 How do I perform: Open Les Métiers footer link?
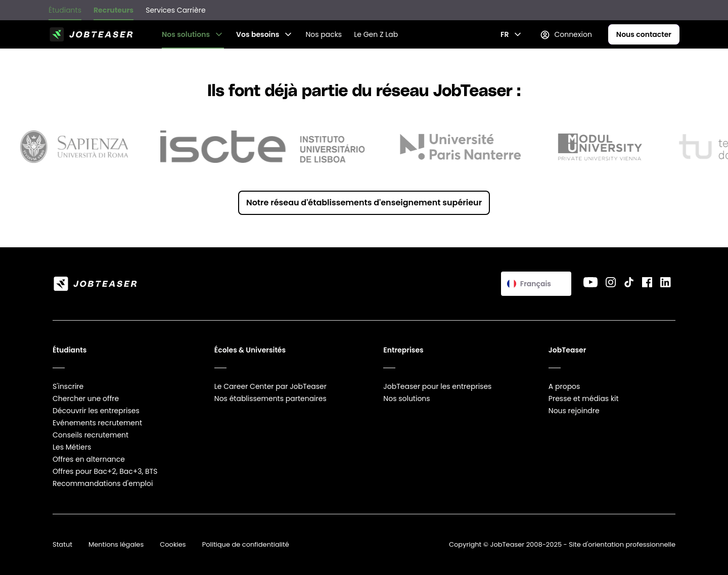pyautogui.click(x=72, y=447)
